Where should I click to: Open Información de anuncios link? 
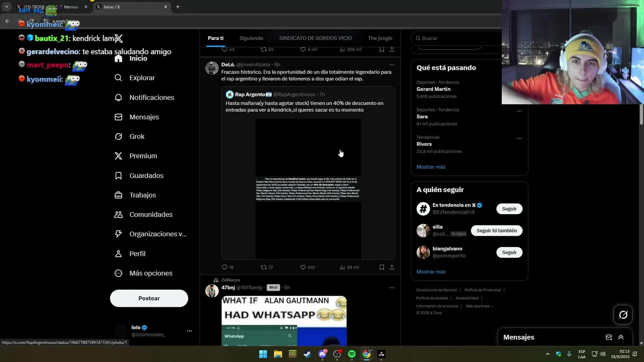pyautogui.click(x=437, y=306)
